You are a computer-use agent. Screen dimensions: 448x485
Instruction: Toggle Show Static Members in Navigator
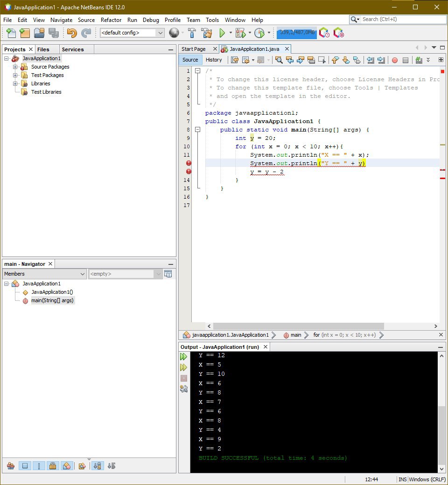pyautogui.click(x=39, y=466)
